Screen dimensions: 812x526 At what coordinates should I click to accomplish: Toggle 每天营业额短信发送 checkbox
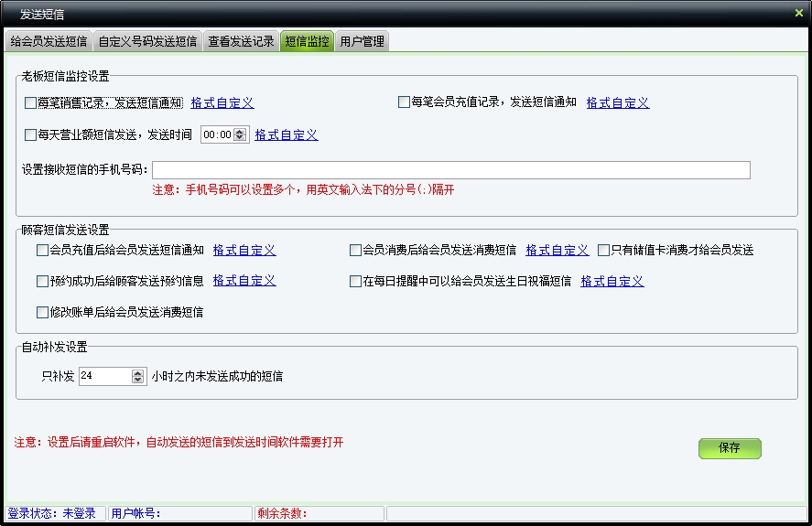(x=31, y=134)
